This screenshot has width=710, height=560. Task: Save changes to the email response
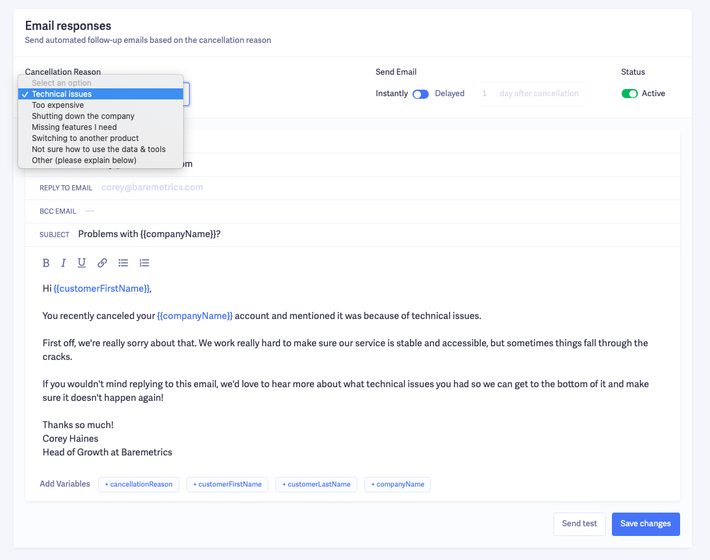click(645, 524)
